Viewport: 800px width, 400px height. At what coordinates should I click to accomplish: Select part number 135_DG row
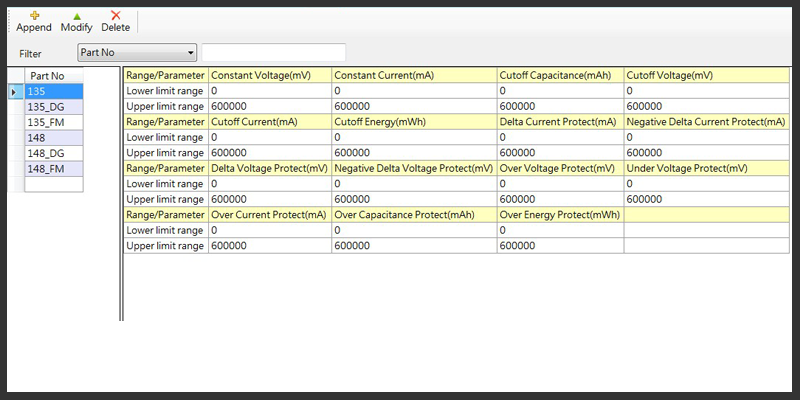pyautogui.click(x=54, y=107)
